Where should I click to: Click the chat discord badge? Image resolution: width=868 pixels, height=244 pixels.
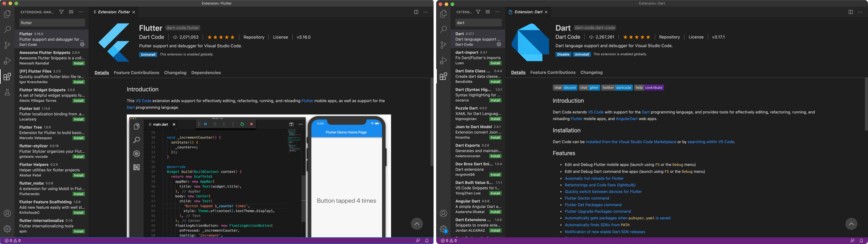[565, 88]
